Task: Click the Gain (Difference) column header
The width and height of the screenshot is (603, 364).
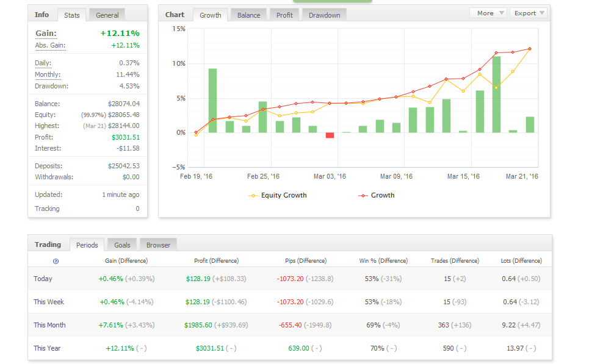Action: coord(126,260)
